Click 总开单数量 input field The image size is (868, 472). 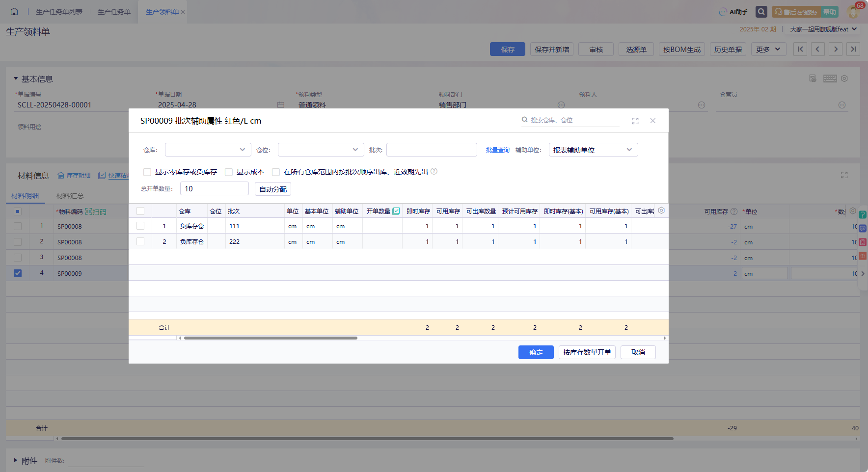[215, 188]
